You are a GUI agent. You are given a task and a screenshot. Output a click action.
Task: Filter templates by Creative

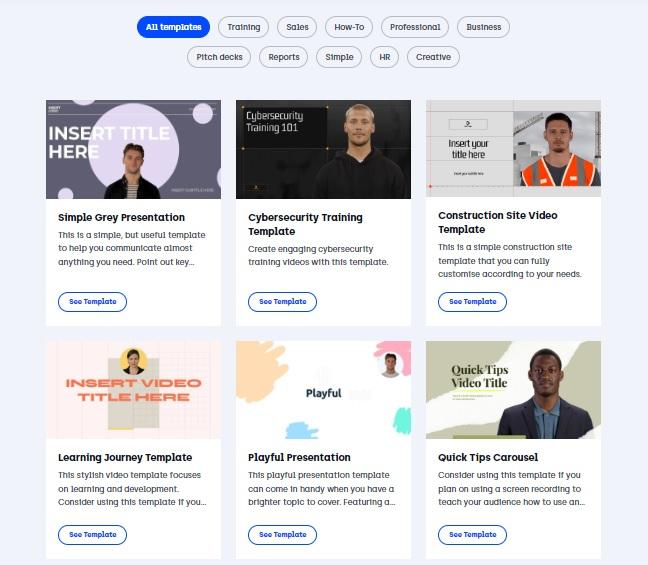pyautogui.click(x=433, y=57)
